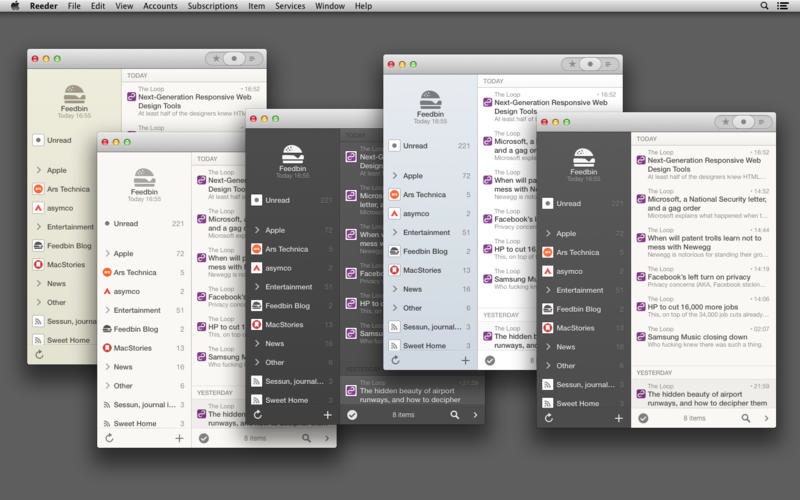Click the Spotlight search icon in menu bar
This screenshot has height=500, width=800.
coord(764,6)
